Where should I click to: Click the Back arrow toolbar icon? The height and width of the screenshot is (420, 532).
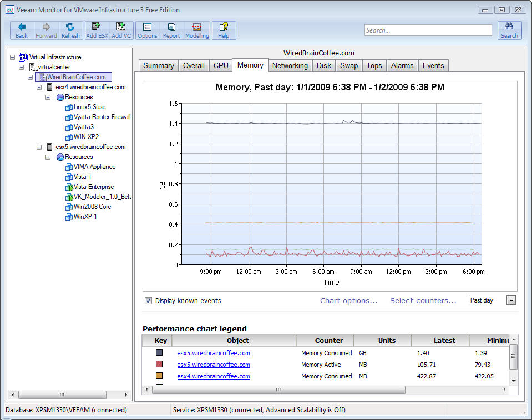pos(22,30)
